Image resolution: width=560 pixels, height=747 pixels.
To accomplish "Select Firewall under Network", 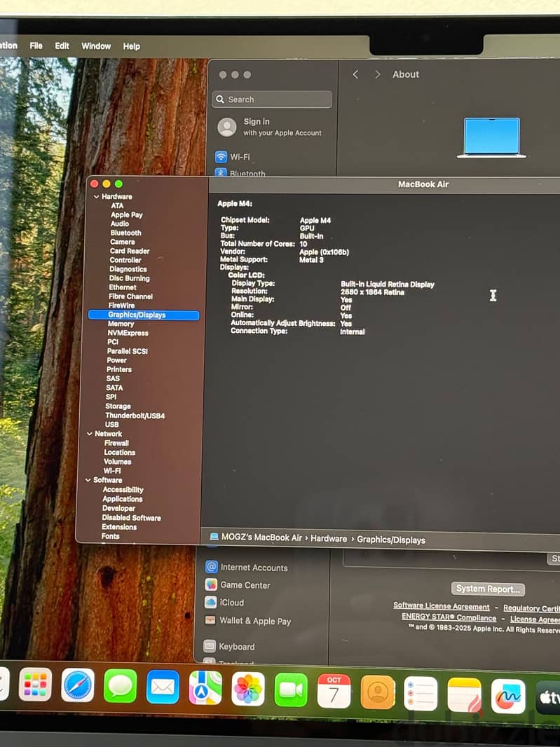I will (116, 443).
